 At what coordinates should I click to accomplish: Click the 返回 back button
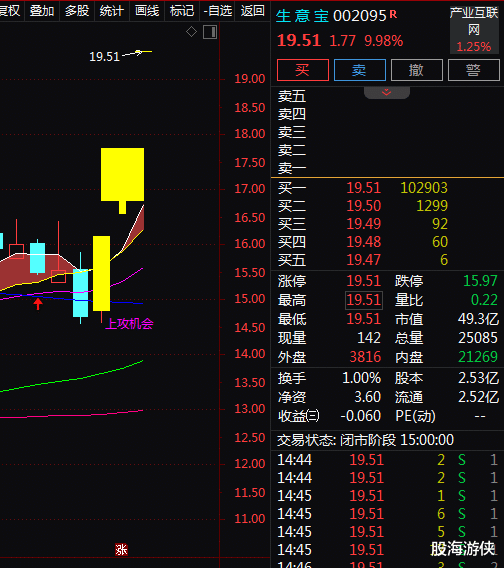pos(252,11)
